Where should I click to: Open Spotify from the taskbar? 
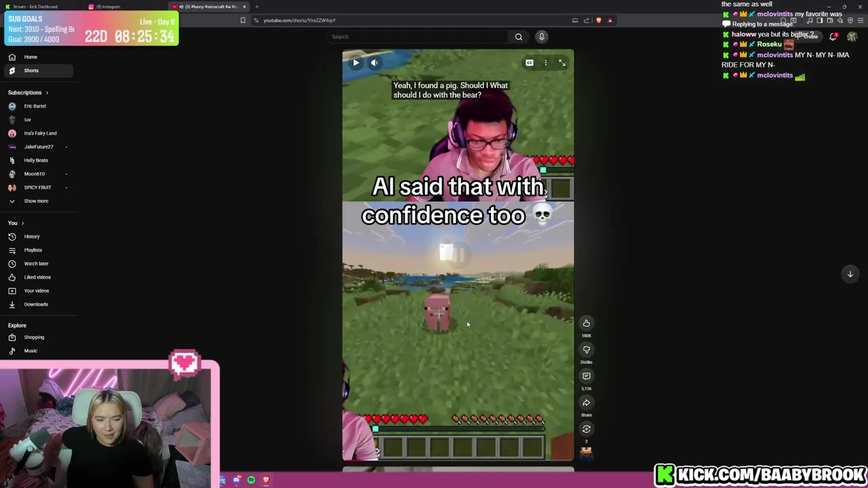(x=251, y=480)
